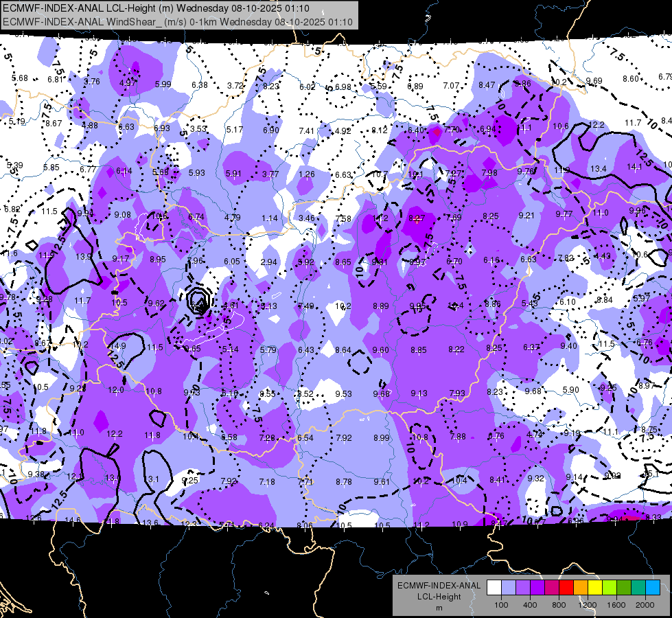Image resolution: width=672 pixels, height=618 pixels.
Task: Click the teal legend color swatch
Action: [638, 588]
